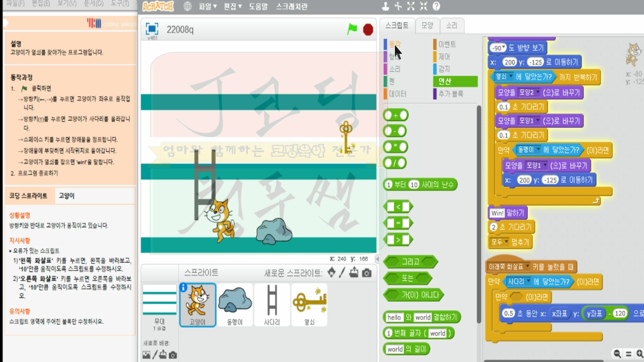Open the 모두 dropdown in the 멈추기 block
644x362 pixels.
tap(507, 242)
